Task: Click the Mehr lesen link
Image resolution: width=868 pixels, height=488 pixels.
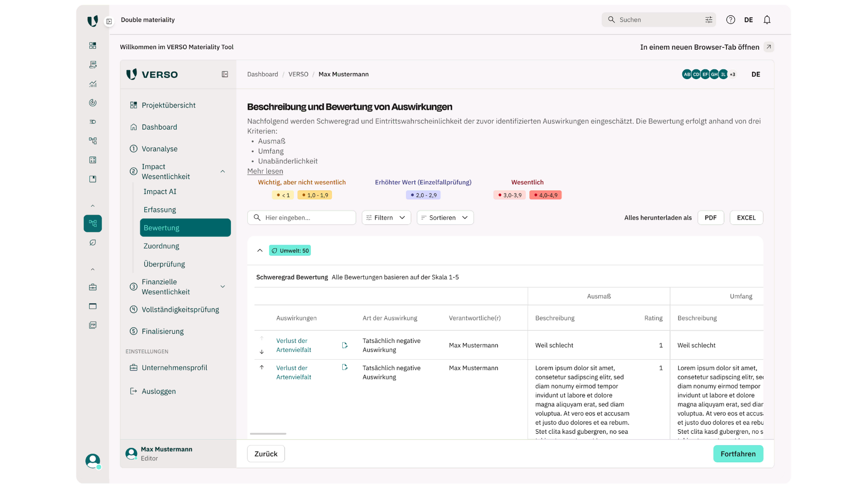Action: [265, 171]
